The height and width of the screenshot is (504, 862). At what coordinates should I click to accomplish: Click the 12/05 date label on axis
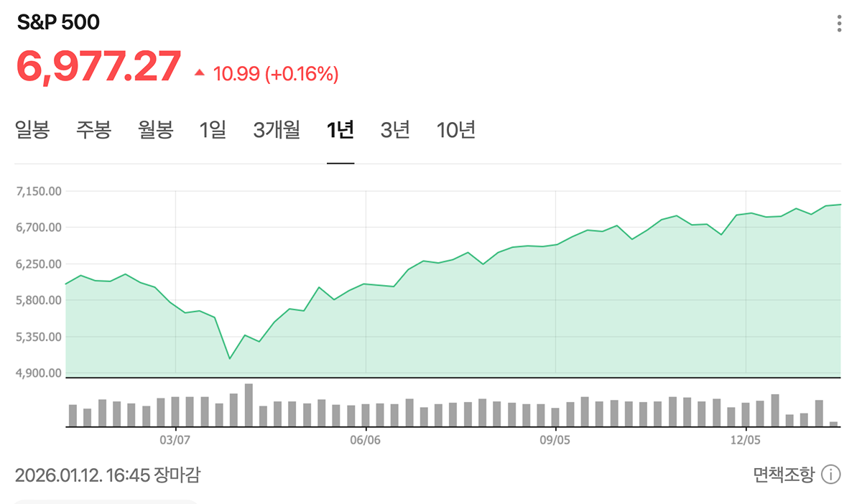746,439
